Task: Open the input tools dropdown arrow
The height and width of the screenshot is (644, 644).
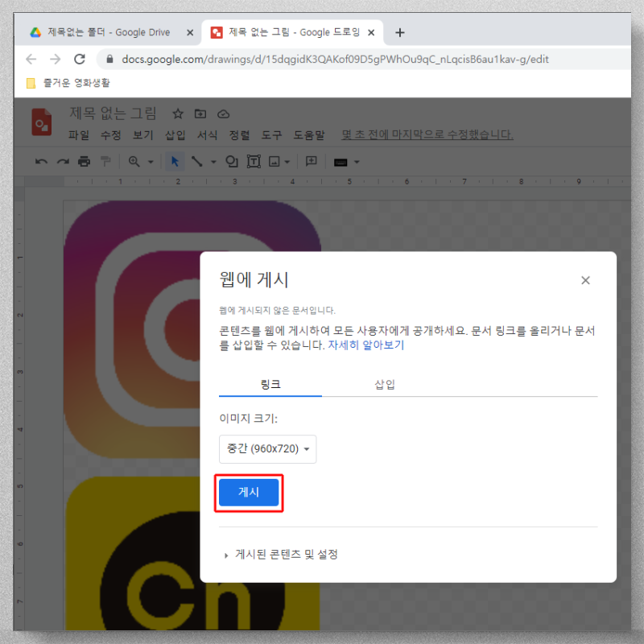Action: [357, 162]
